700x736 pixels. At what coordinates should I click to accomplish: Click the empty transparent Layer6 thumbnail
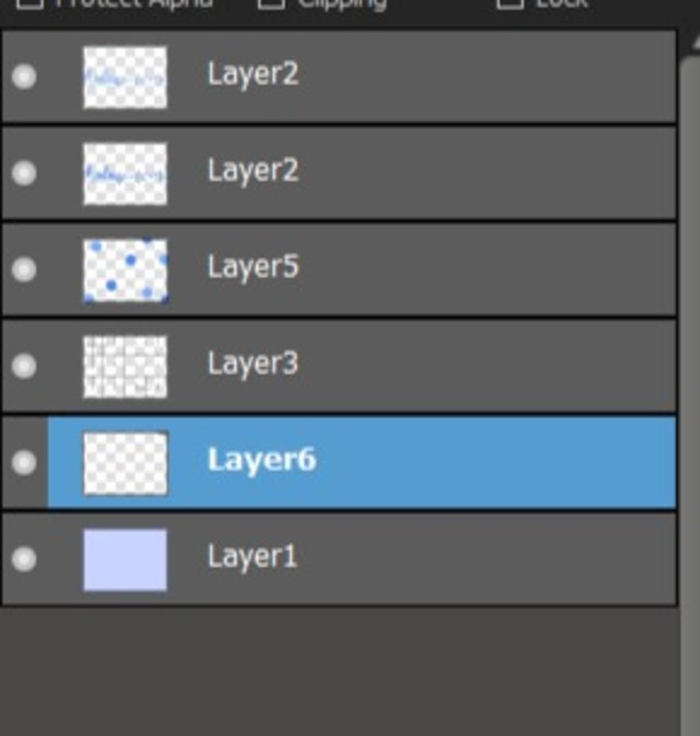click(125, 463)
